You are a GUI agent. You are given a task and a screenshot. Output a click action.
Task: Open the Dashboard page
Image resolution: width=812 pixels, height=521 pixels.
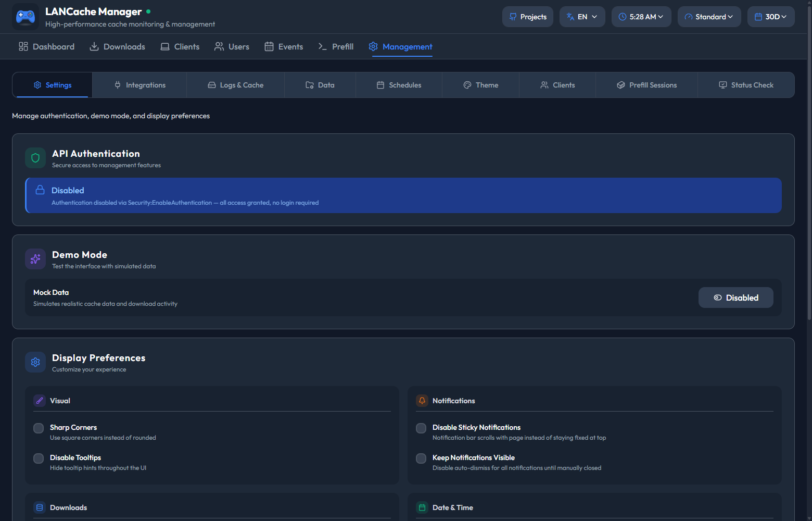click(x=46, y=46)
